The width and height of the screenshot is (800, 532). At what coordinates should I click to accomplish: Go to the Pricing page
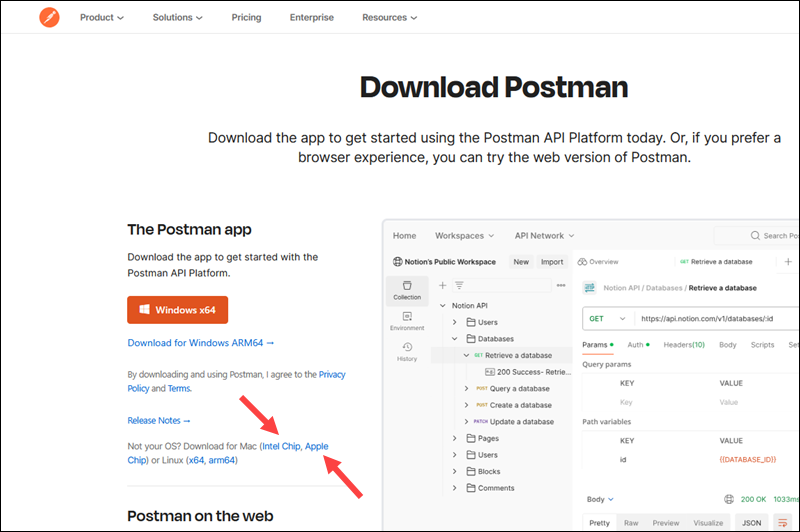coord(246,17)
